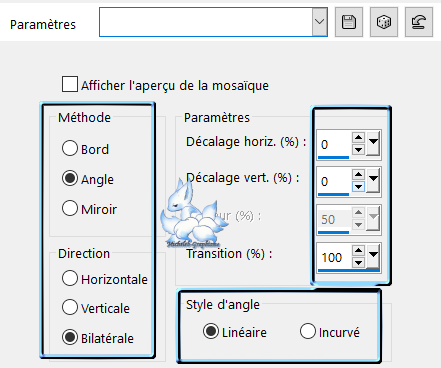Click the randomize parameters dice icon
The height and width of the screenshot is (368, 441).
[x=384, y=22]
